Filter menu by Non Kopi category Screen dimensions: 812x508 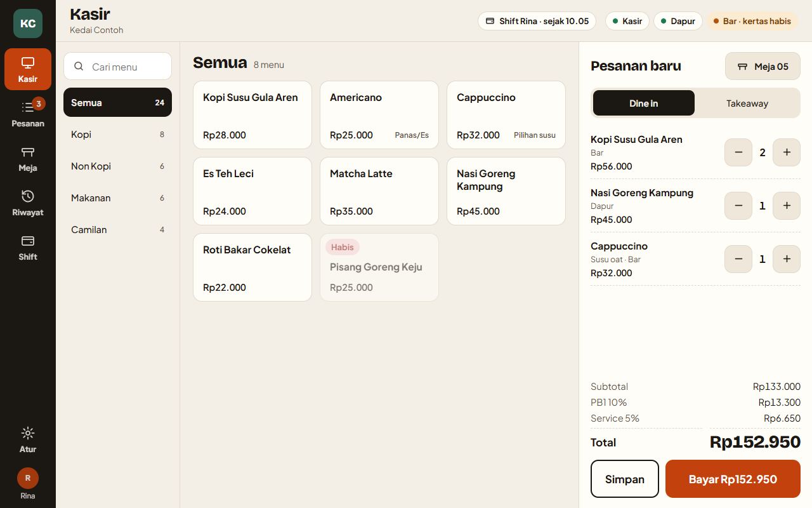(x=117, y=166)
